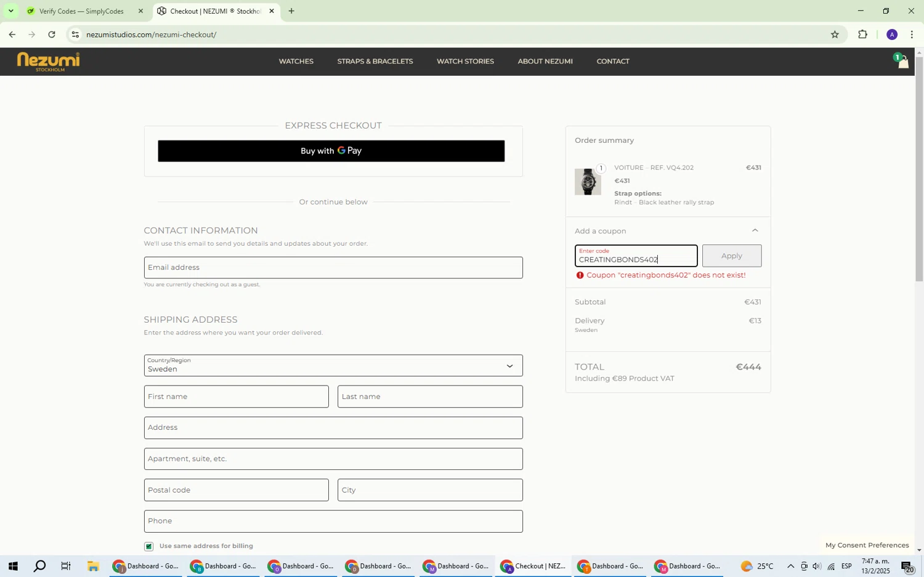Switch to Verify Codes SimplyCodes tab

tap(81, 11)
